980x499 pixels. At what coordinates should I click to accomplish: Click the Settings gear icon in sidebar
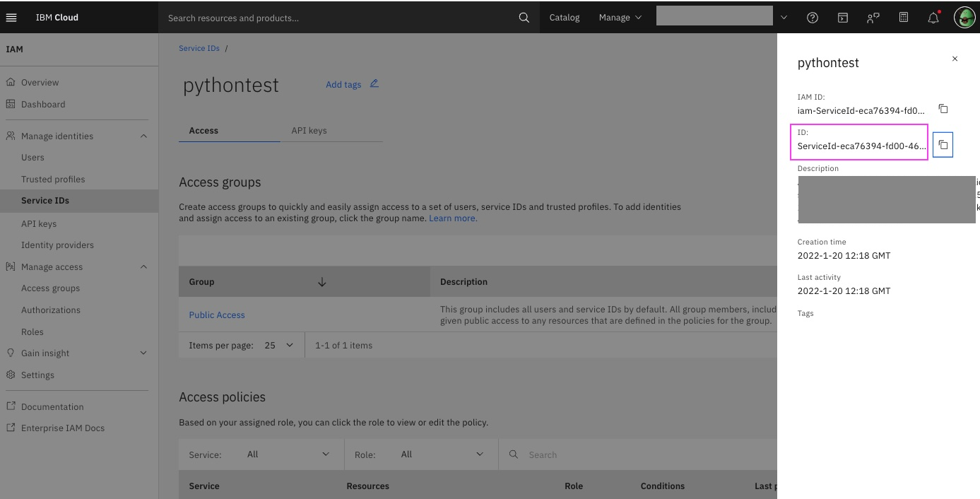11,375
